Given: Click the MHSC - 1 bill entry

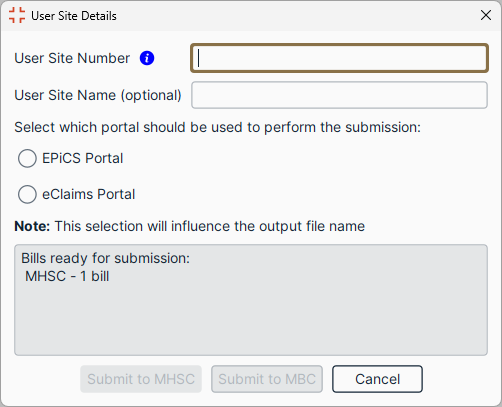Looking at the screenshot, I should click(x=67, y=276).
